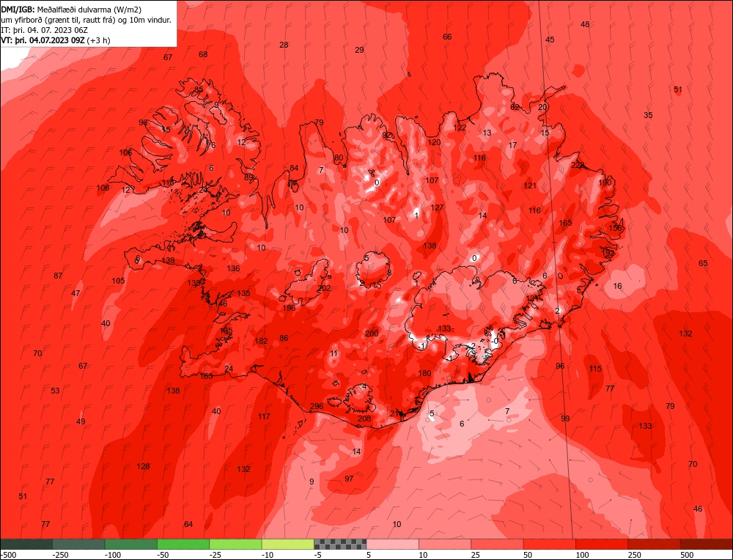Image resolution: width=733 pixels, height=560 pixels.
Task: Click the dark red swatch between 250 and 500
Action: 654,544
